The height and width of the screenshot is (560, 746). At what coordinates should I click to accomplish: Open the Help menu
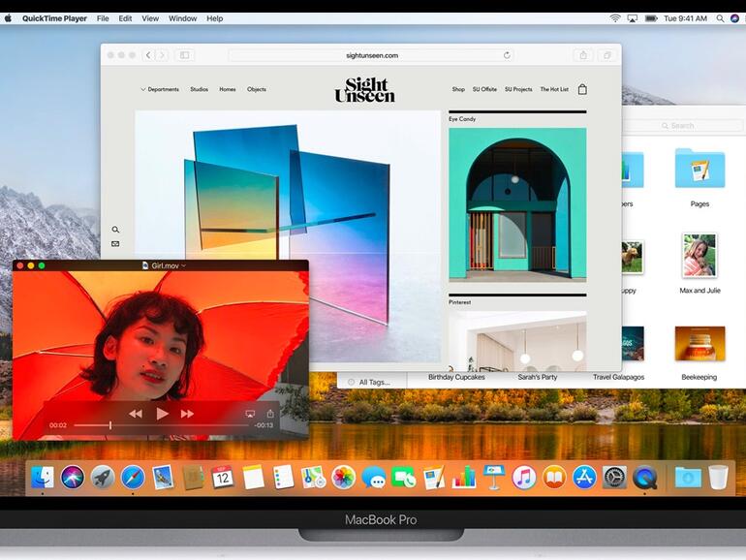[214, 18]
